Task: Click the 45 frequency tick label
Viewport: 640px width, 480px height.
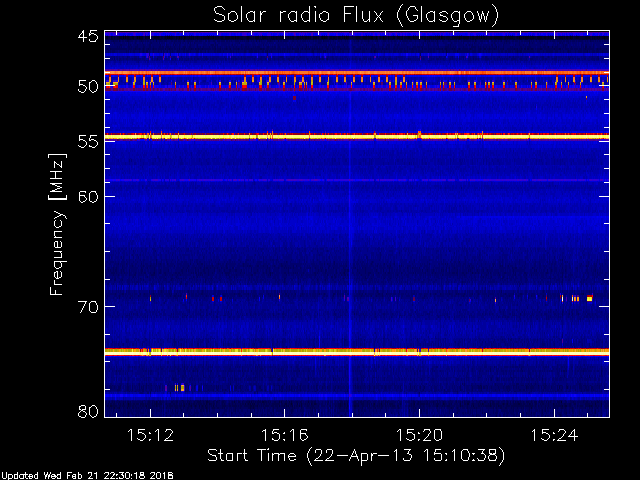Action: click(x=88, y=36)
